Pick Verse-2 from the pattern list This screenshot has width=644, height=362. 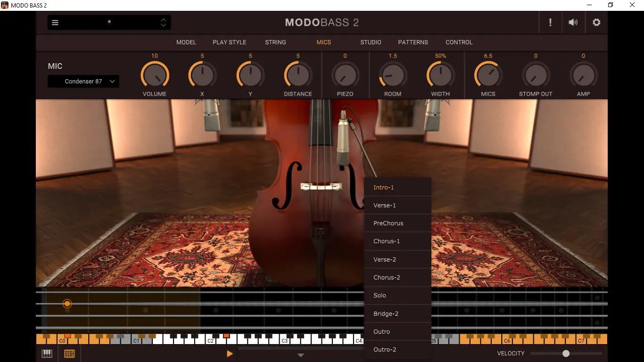click(x=398, y=260)
